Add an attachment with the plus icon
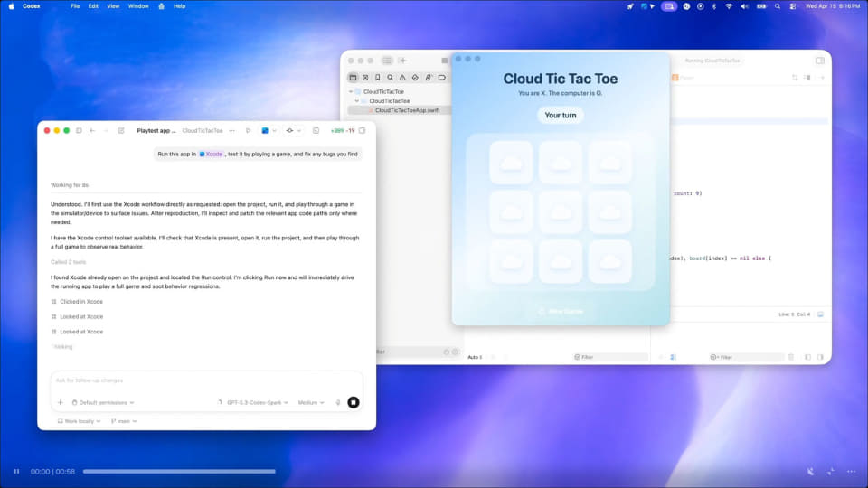Screen dimensions: 868x488 click(61, 402)
